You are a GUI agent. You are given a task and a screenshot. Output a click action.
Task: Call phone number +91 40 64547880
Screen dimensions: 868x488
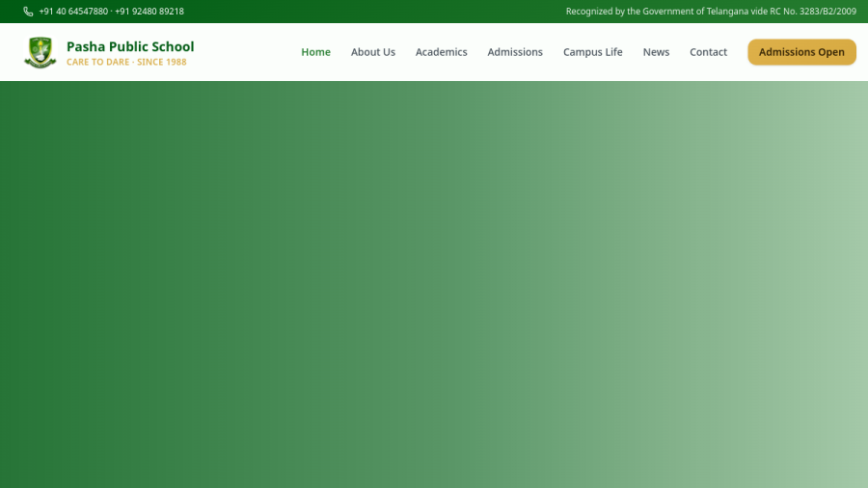73,12
